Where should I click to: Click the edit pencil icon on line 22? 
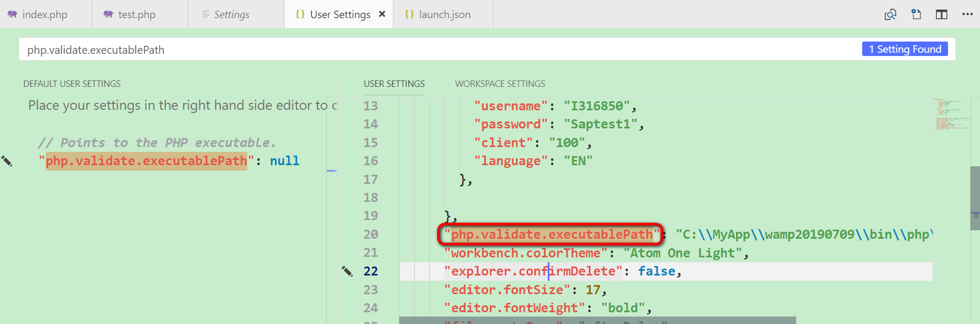[347, 271]
